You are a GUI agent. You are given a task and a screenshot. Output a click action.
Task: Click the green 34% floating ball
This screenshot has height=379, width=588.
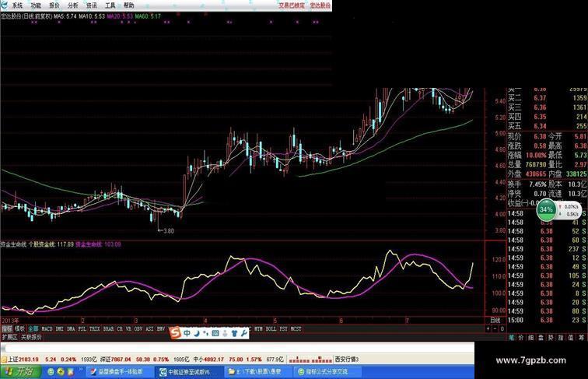tap(546, 210)
